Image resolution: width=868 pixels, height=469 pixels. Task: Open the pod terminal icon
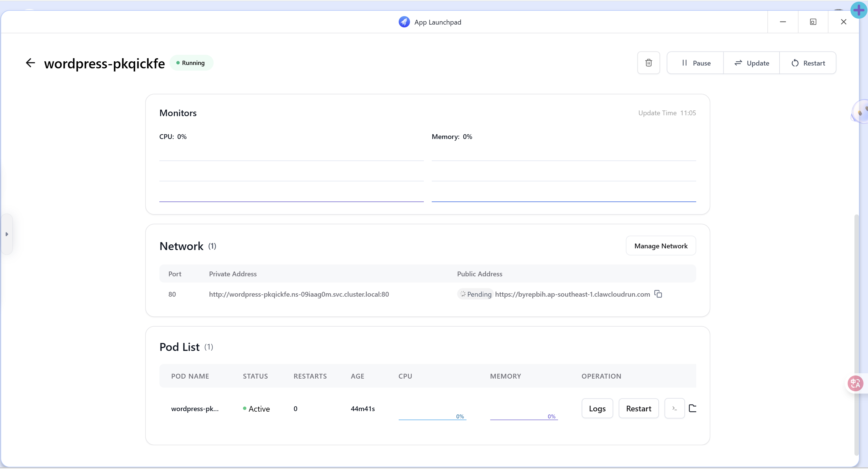[x=674, y=408]
